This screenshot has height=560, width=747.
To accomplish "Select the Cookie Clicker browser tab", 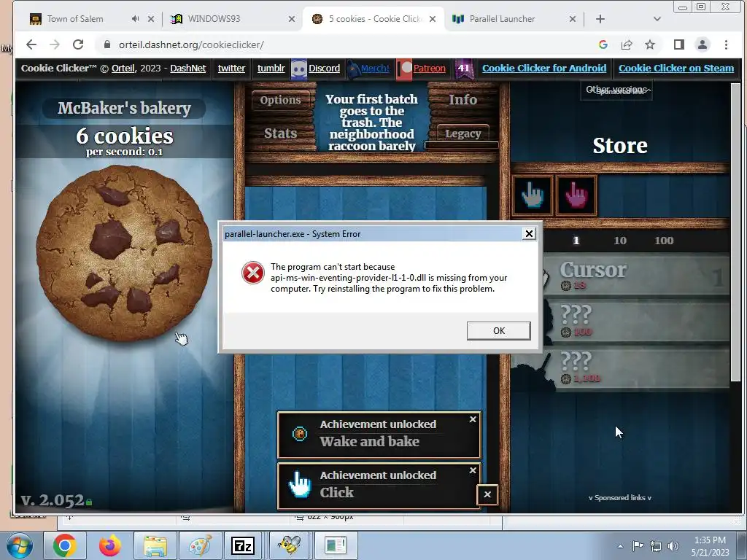I will (375, 19).
